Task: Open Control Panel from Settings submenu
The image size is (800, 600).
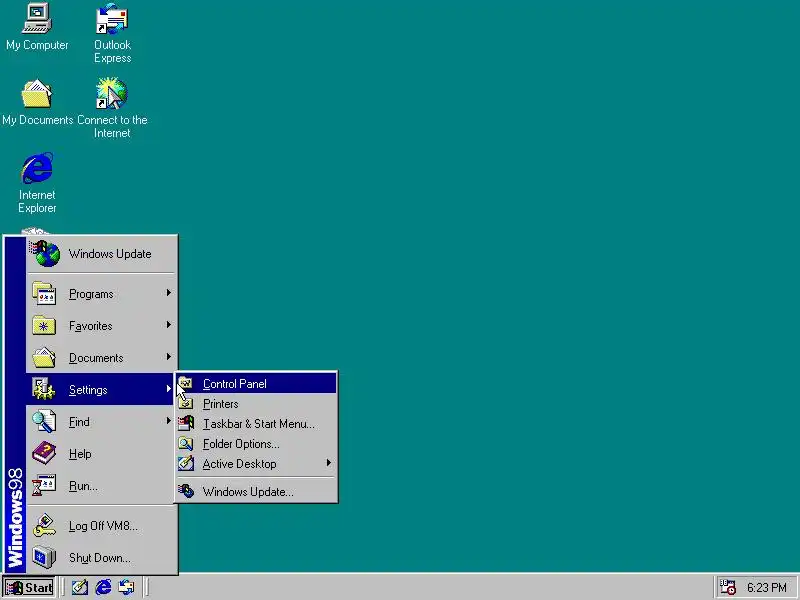Action: click(256, 383)
